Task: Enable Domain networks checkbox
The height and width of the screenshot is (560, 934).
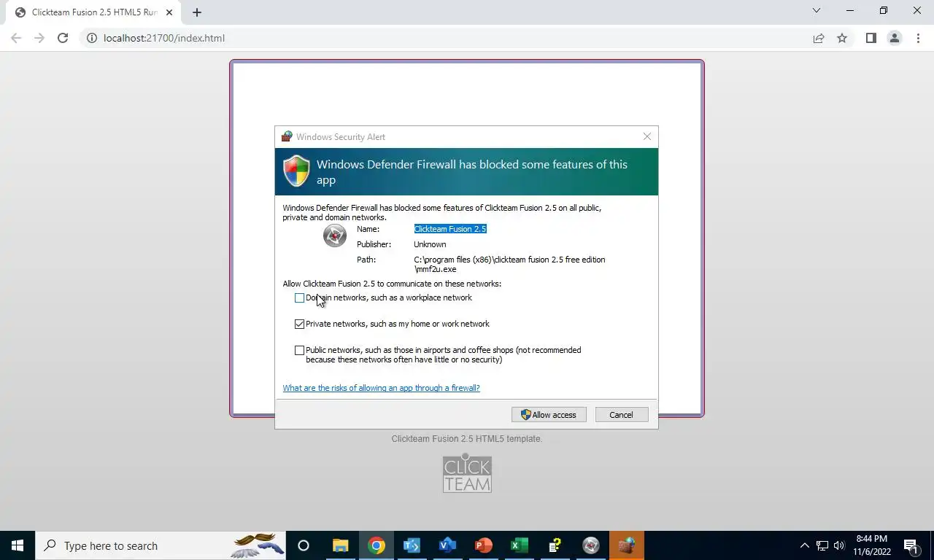Action: point(299,297)
